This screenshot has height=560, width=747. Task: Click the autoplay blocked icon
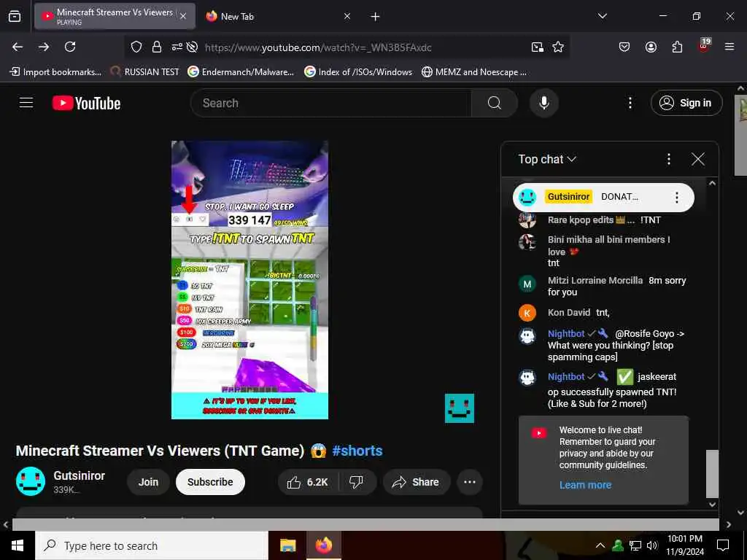click(192, 47)
